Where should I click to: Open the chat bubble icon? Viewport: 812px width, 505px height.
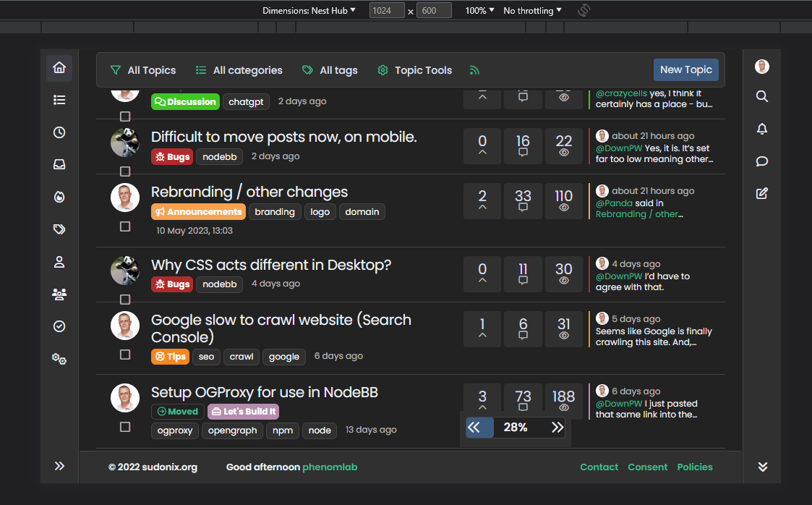click(761, 161)
